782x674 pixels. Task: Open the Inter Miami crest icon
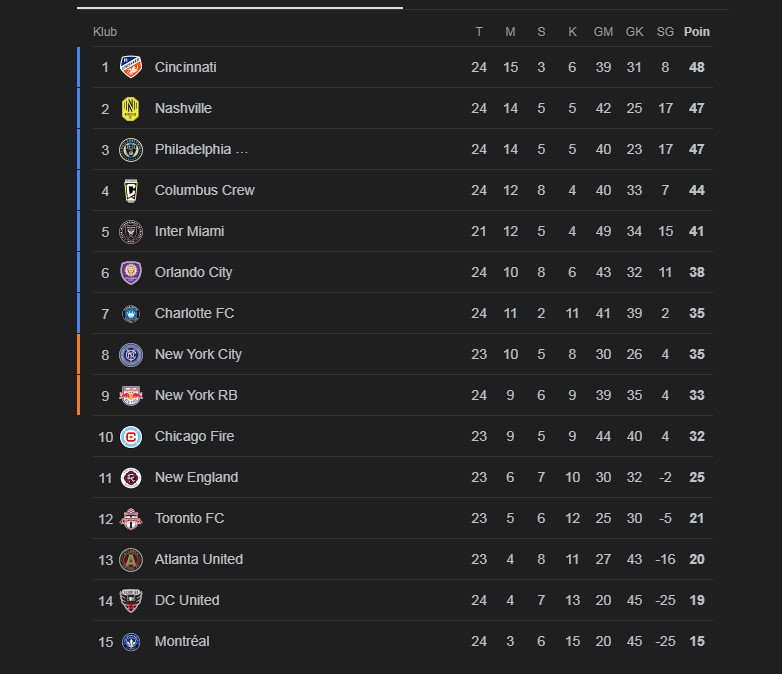point(131,231)
